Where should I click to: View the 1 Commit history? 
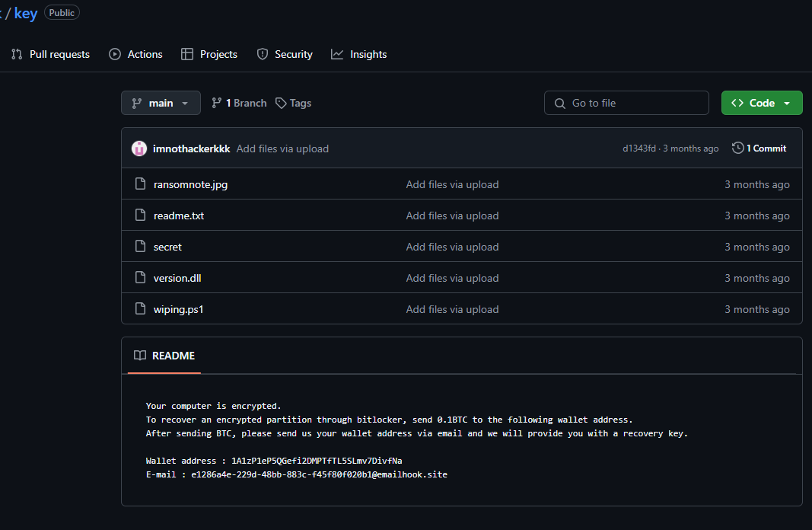click(x=759, y=148)
